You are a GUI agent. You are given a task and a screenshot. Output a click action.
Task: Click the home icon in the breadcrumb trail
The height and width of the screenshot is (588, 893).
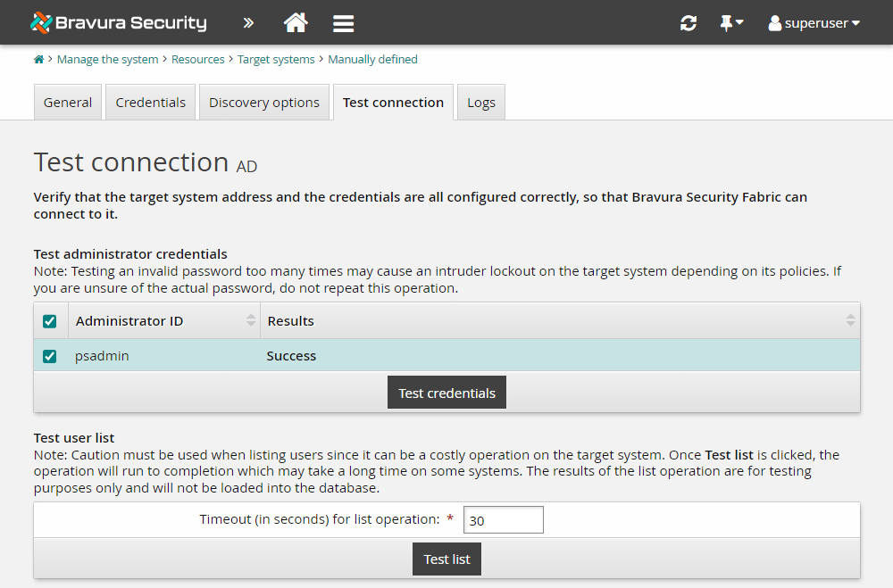(38, 59)
